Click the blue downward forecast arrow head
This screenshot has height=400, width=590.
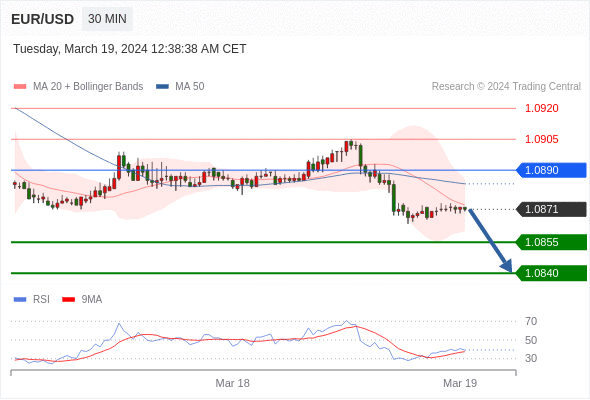(x=507, y=266)
